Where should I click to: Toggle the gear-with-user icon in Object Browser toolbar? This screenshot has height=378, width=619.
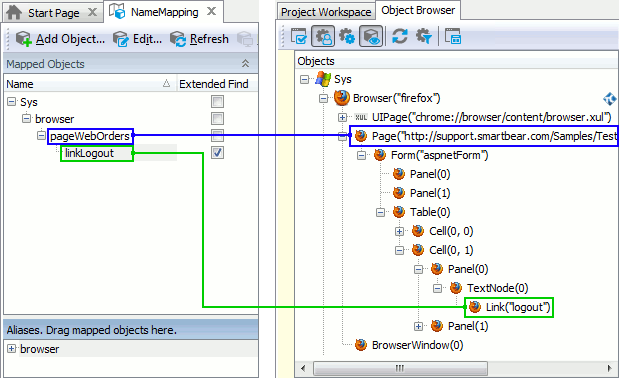323,37
